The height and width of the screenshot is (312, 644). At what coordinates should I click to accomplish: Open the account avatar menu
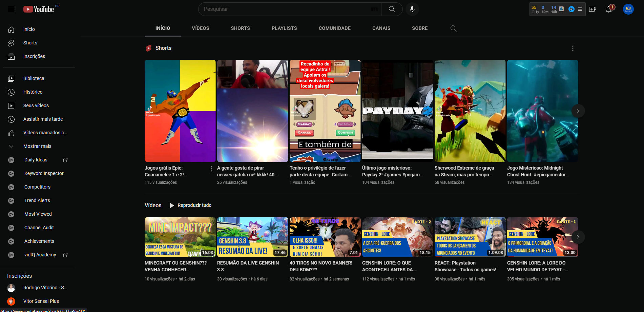tap(628, 9)
